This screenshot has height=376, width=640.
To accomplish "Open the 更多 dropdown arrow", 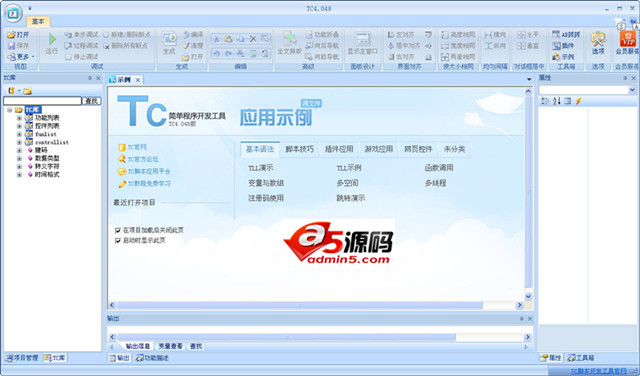I will point(33,57).
